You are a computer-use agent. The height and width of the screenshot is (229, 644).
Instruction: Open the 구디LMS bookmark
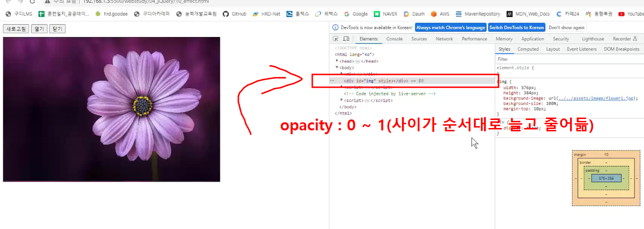click(x=18, y=14)
